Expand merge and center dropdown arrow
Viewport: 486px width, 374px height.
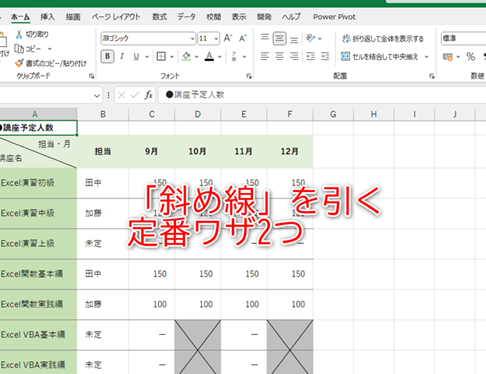coord(426,57)
